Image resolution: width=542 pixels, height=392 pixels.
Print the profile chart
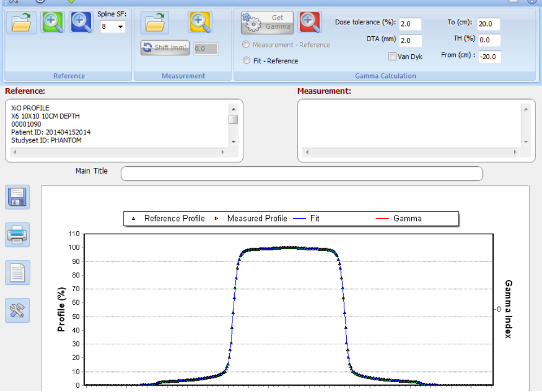17,234
